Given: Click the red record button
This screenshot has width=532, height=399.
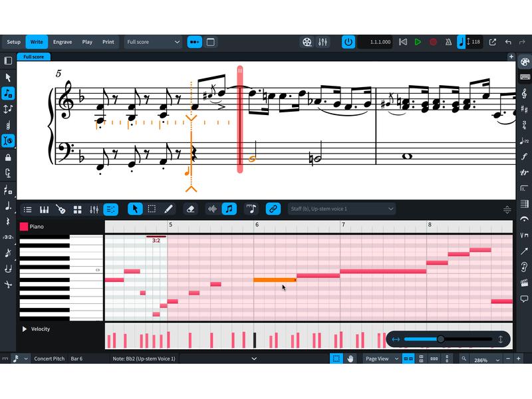Looking at the screenshot, I should pyautogui.click(x=433, y=42).
